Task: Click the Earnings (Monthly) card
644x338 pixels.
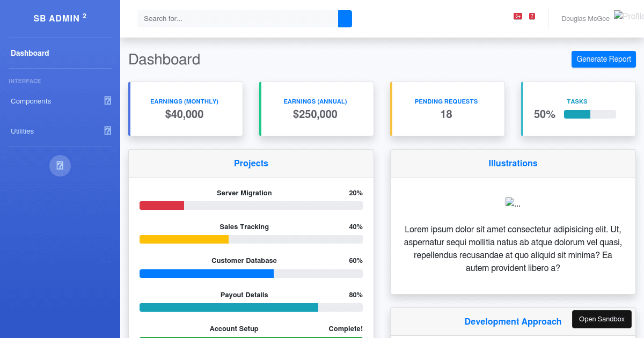Action: tap(186, 109)
